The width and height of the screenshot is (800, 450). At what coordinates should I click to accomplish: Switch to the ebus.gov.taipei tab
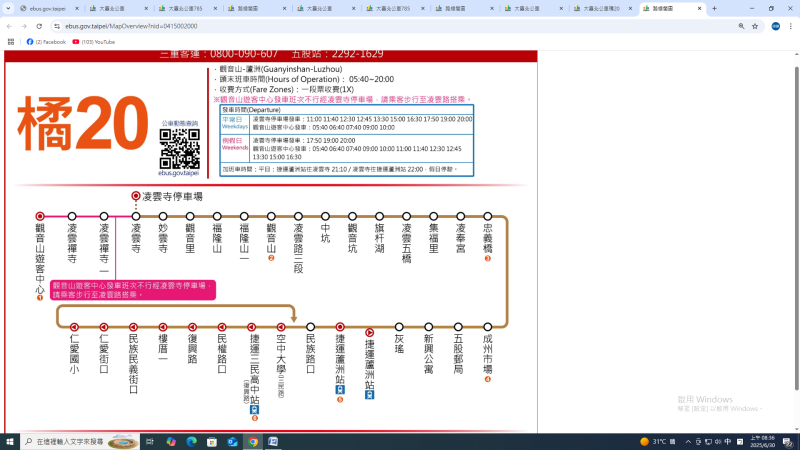[46, 9]
